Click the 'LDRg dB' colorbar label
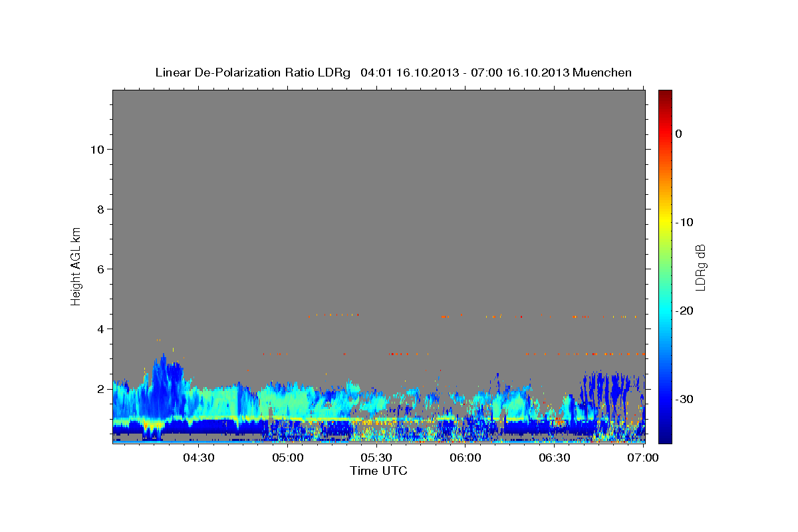This screenshot has height=532, width=798. coord(700,267)
